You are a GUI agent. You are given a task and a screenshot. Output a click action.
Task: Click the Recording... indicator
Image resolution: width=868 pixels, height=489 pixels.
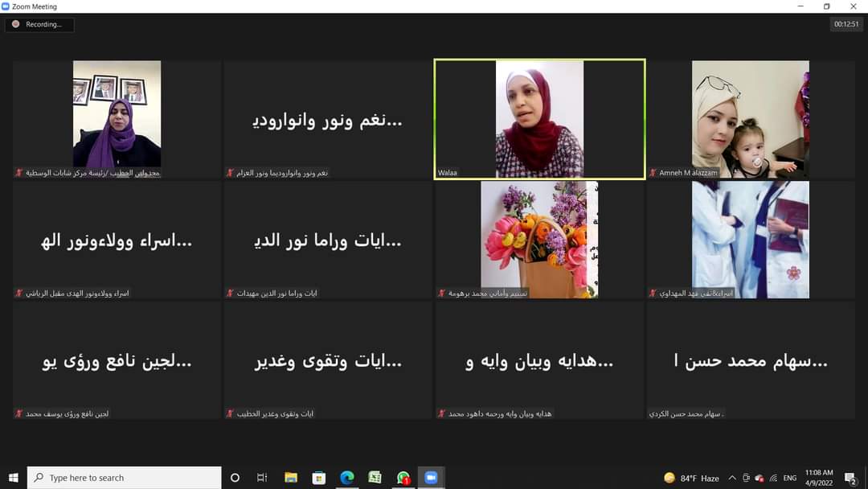coord(39,24)
